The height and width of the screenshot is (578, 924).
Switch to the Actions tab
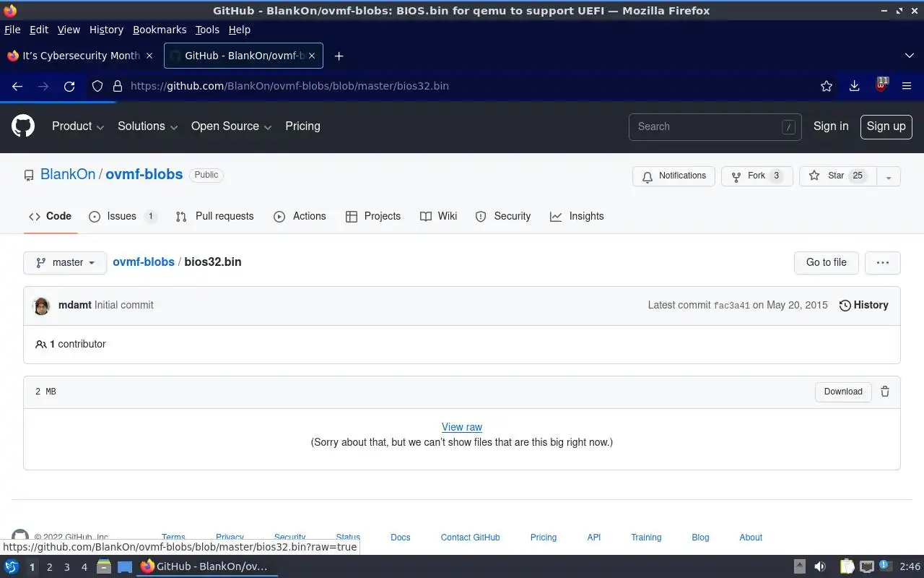(x=300, y=216)
